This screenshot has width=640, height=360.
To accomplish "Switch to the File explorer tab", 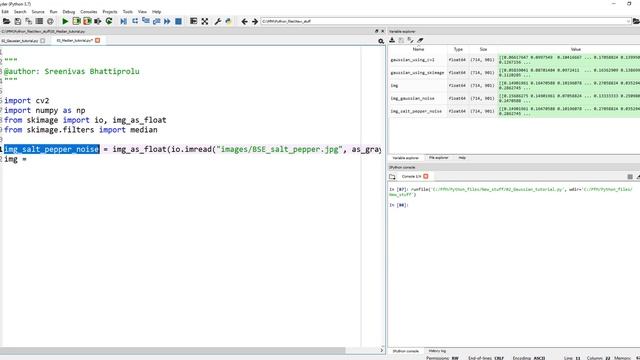I will [x=438, y=158].
